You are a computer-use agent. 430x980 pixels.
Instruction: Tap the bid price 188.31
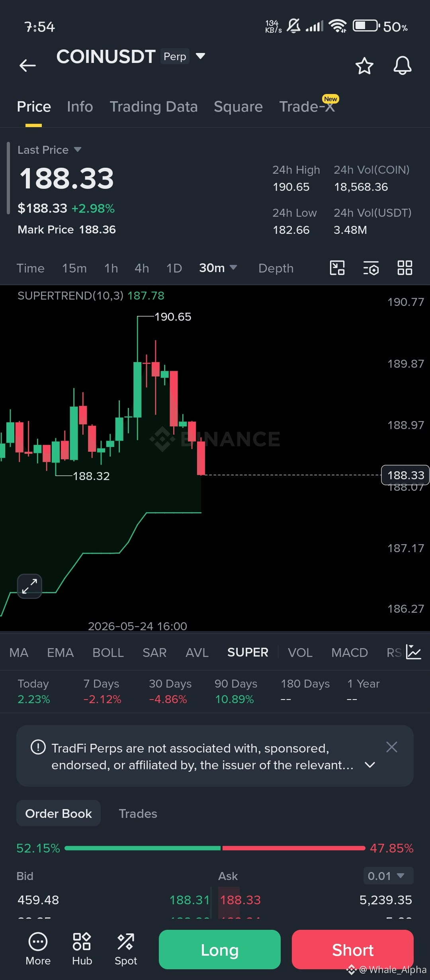point(190,900)
